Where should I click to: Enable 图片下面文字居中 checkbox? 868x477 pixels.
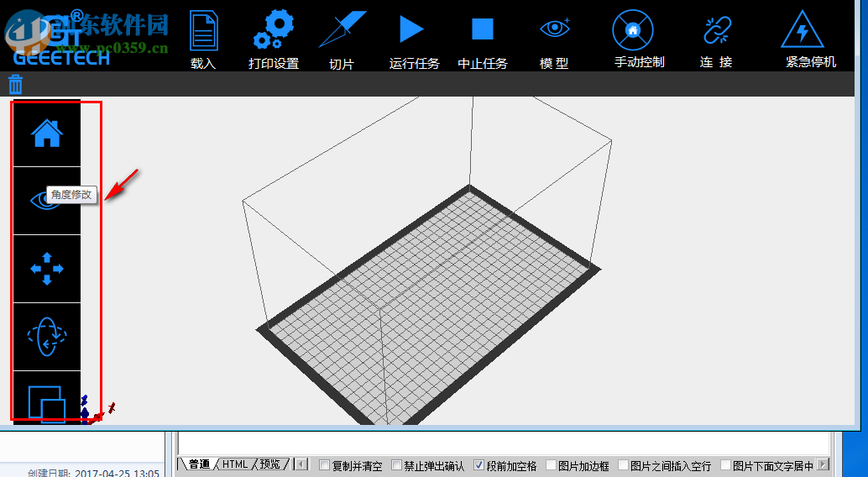pyautogui.click(x=726, y=465)
